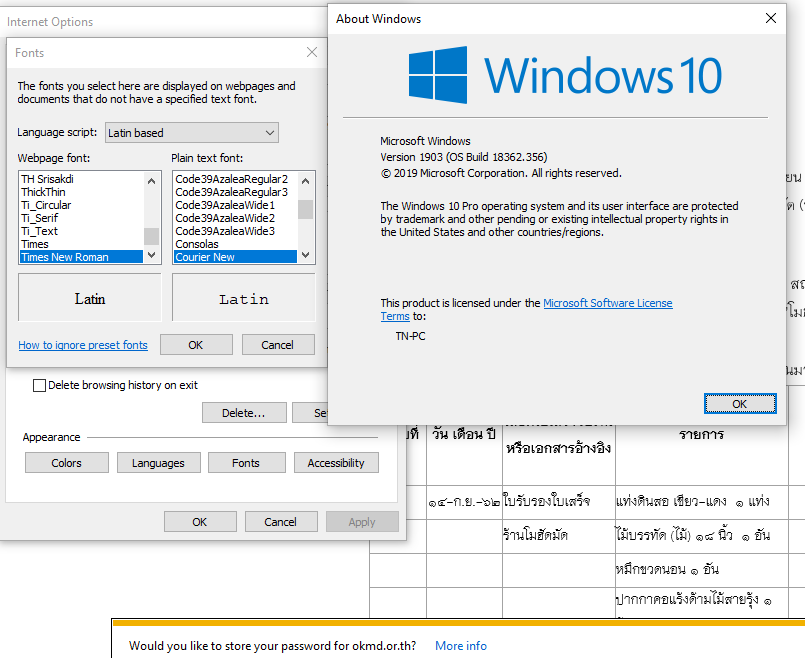Open Colors settings in Appearance
The width and height of the screenshot is (805, 658).
[67, 463]
